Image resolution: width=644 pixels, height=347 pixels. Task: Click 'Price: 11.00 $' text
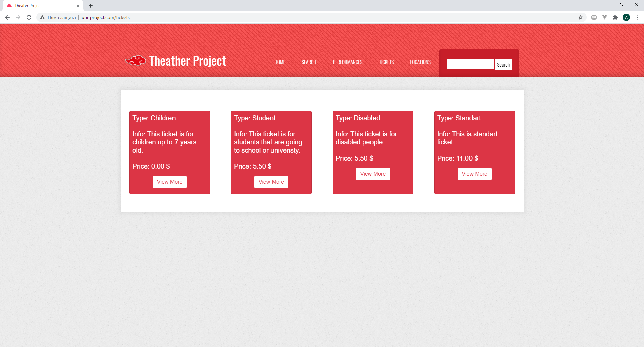point(457,158)
